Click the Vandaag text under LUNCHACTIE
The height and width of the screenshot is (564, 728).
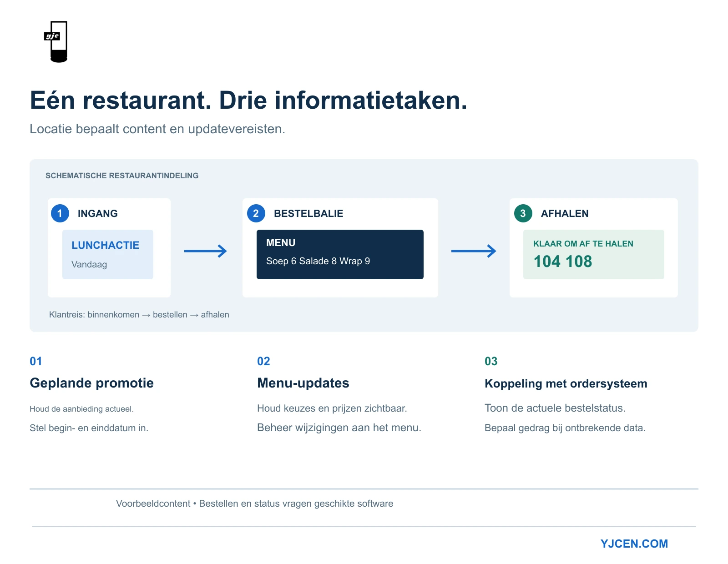coord(89,264)
